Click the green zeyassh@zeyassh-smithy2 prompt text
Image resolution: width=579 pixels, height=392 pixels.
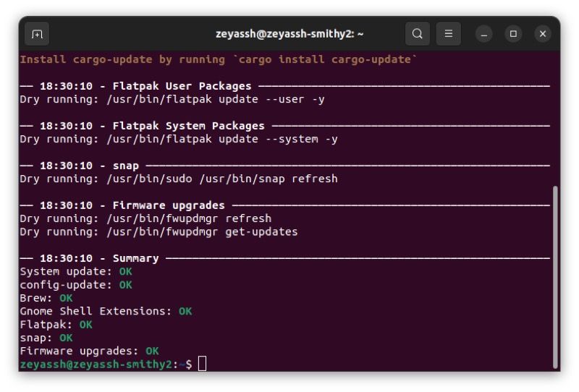click(x=96, y=365)
